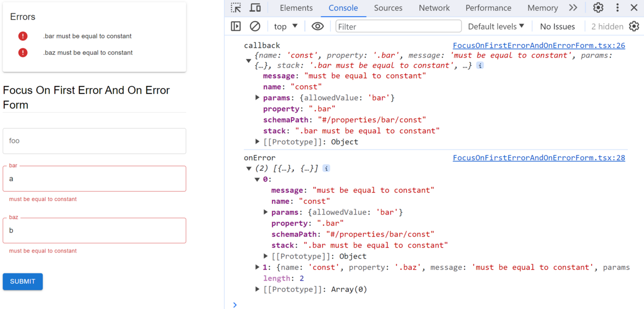Open the Default levels dropdown
The width and height of the screenshot is (644, 309).
[x=496, y=26]
